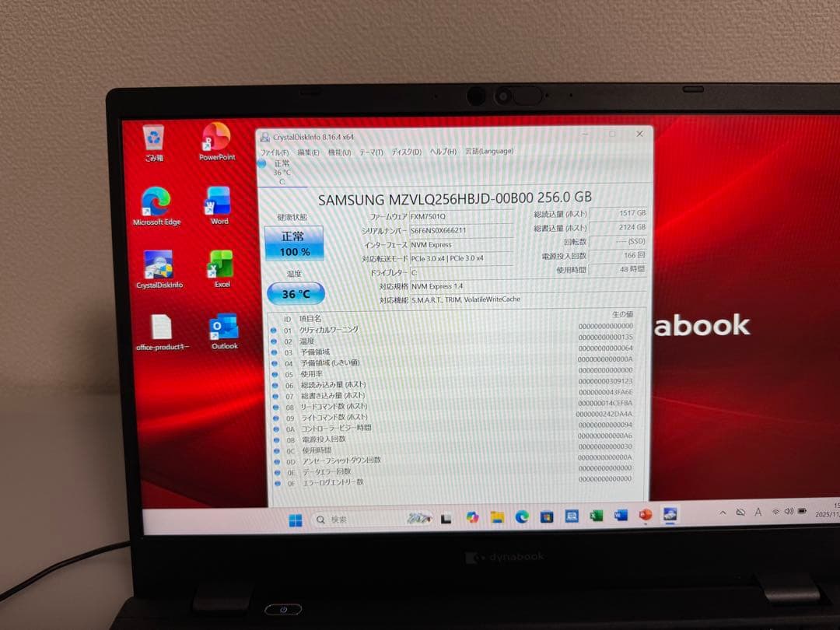Open Excel from the taskbar

pyautogui.click(x=597, y=516)
